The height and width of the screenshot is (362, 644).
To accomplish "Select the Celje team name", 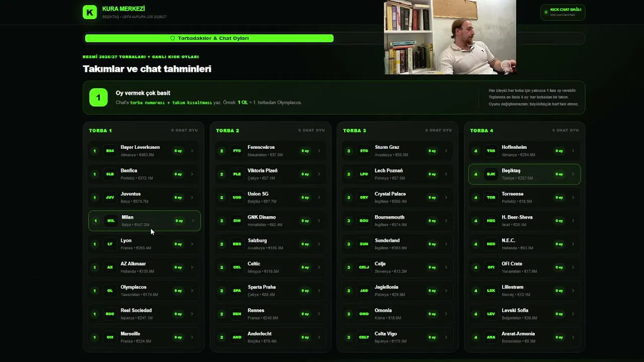I will 380,264.
